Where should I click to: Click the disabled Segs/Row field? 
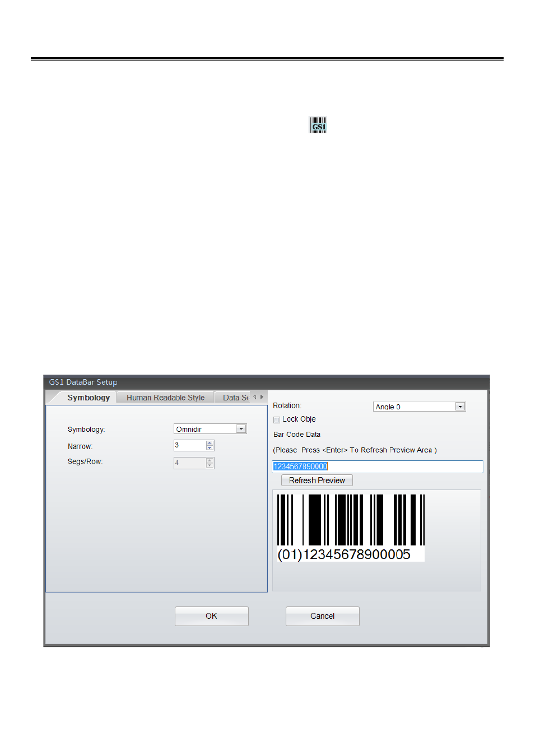194,463
